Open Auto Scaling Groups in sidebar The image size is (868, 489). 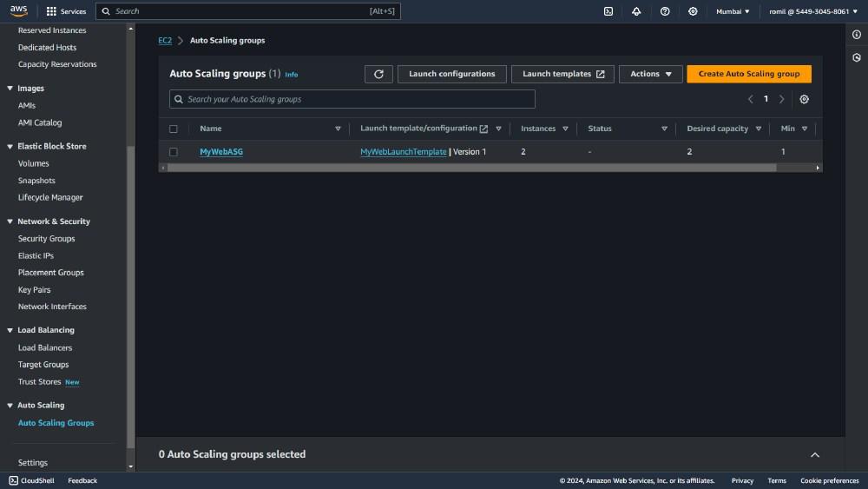(x=56, y=422)
